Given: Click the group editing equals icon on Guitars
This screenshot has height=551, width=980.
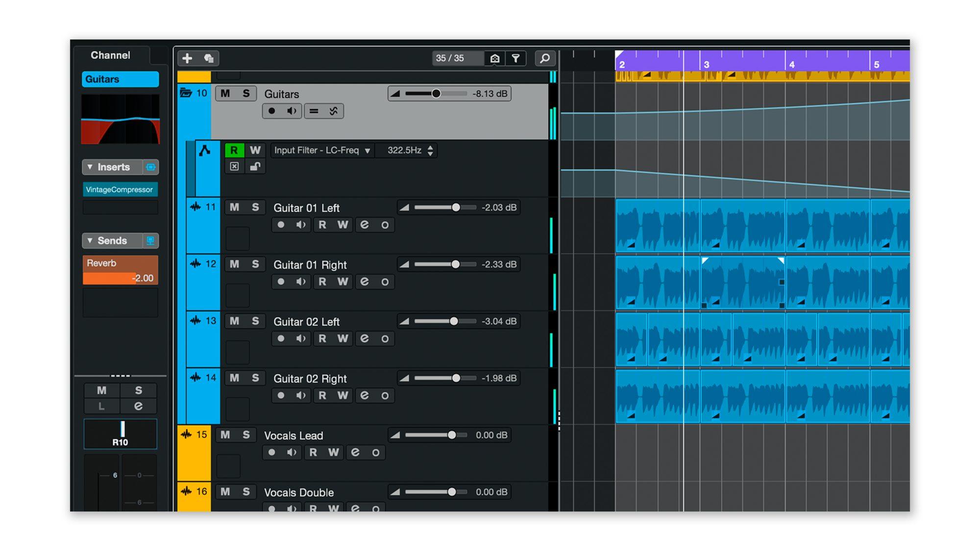Looking at the screenshot, I should pyautogui.click(x=314, y=111).
